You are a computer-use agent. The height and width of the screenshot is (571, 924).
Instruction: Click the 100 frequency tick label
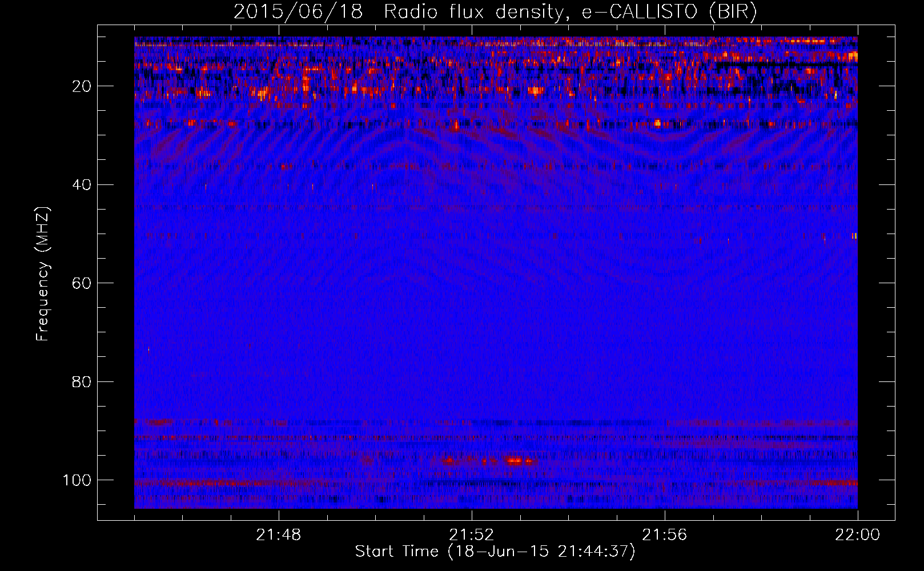(x=77, y=480)
